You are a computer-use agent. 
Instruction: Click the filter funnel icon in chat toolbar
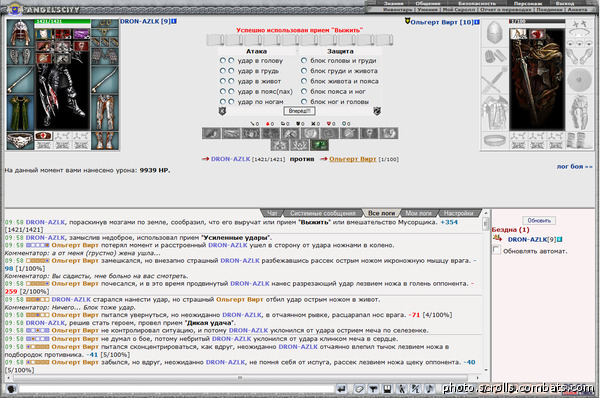373,389
